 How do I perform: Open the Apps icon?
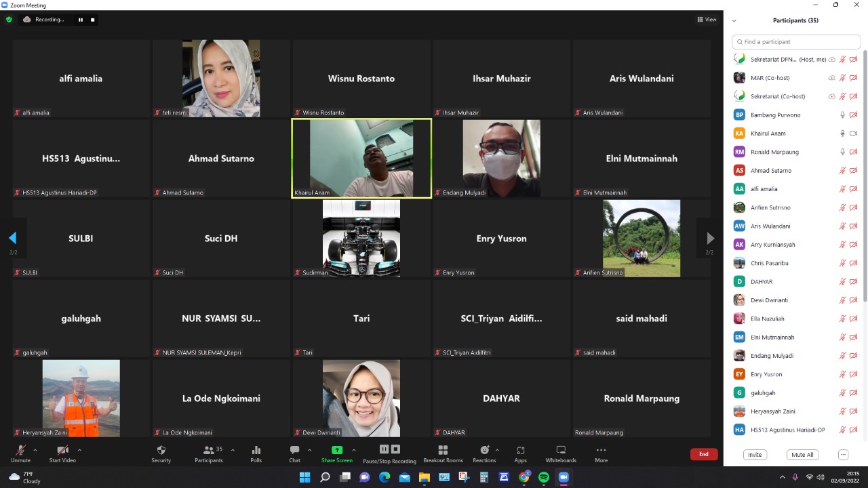[520, 451]
